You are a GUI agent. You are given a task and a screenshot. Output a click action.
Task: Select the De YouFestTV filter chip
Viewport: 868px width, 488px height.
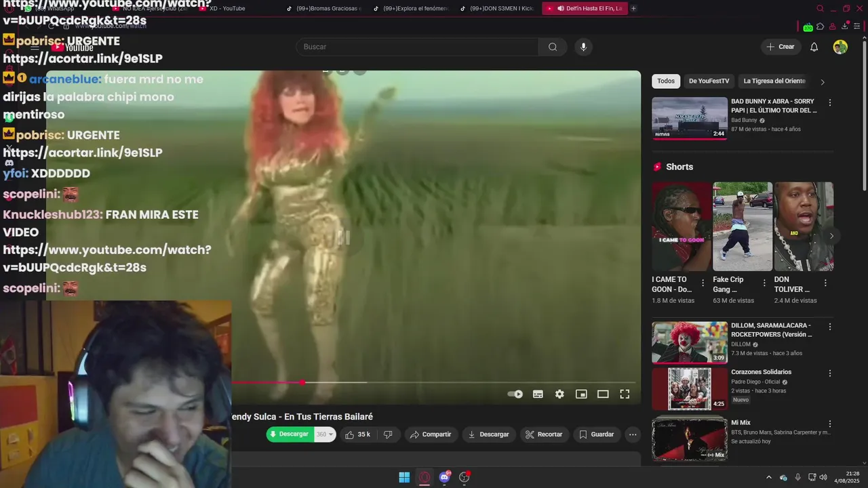(709, 81)
